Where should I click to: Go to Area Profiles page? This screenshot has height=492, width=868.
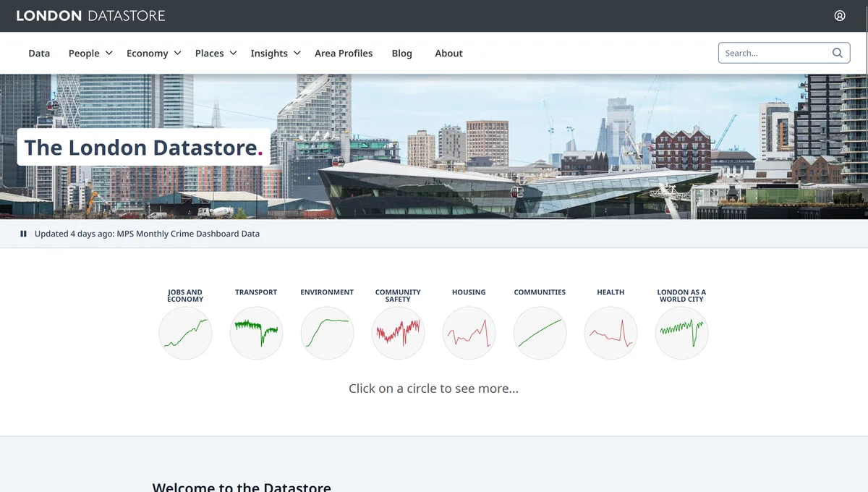tap(344, 54)
